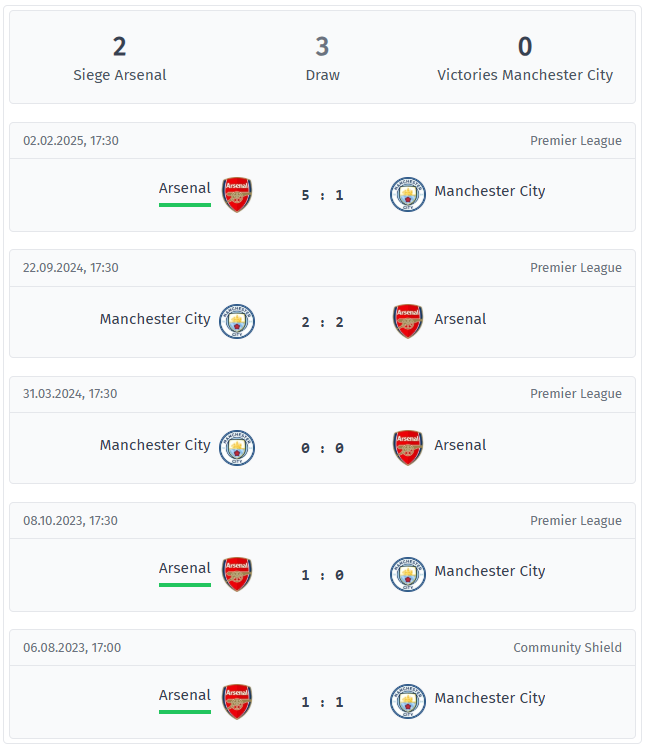646x748 pixels.
Task: Click Premier League label for 02.02.2025 match
Action: point(576,141)
